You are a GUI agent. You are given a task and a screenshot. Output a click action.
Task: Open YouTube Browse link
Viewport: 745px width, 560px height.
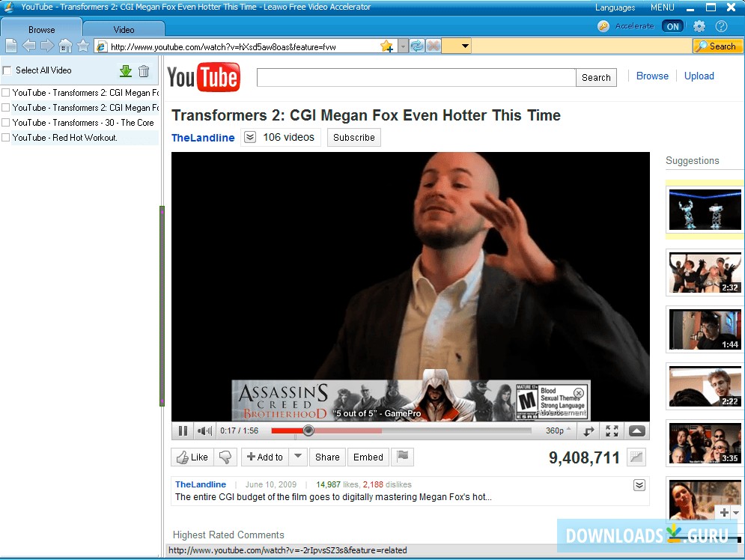pyautogui.click(x=652, y=76)
